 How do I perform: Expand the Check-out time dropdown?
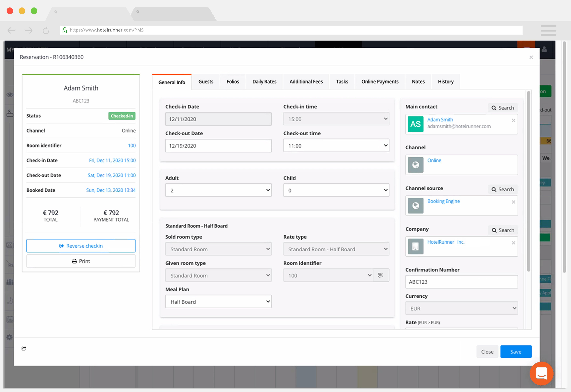(336, 146)
